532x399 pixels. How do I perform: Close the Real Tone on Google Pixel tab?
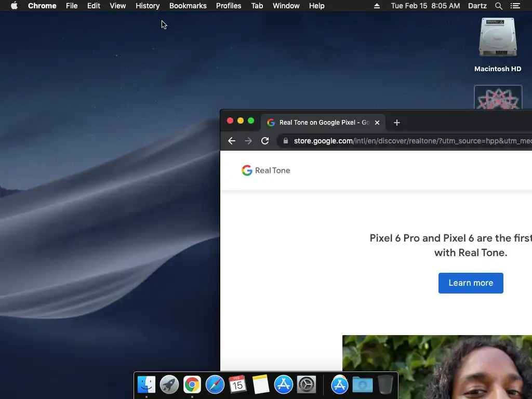click(377, 123)
